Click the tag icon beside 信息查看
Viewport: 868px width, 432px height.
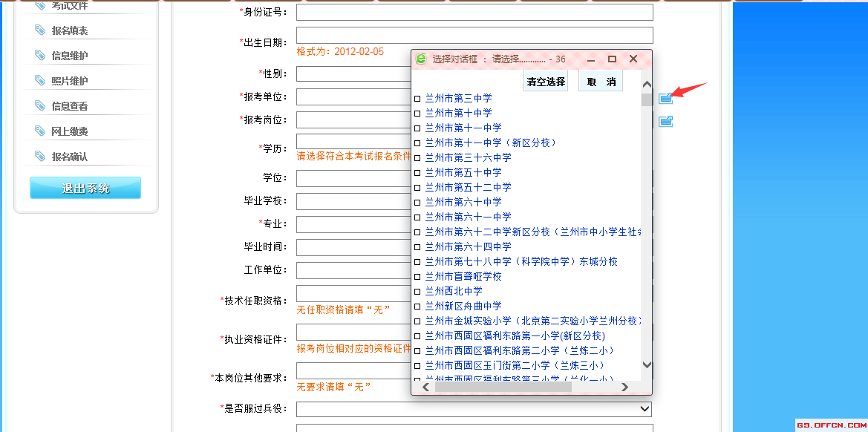[40, 105]
